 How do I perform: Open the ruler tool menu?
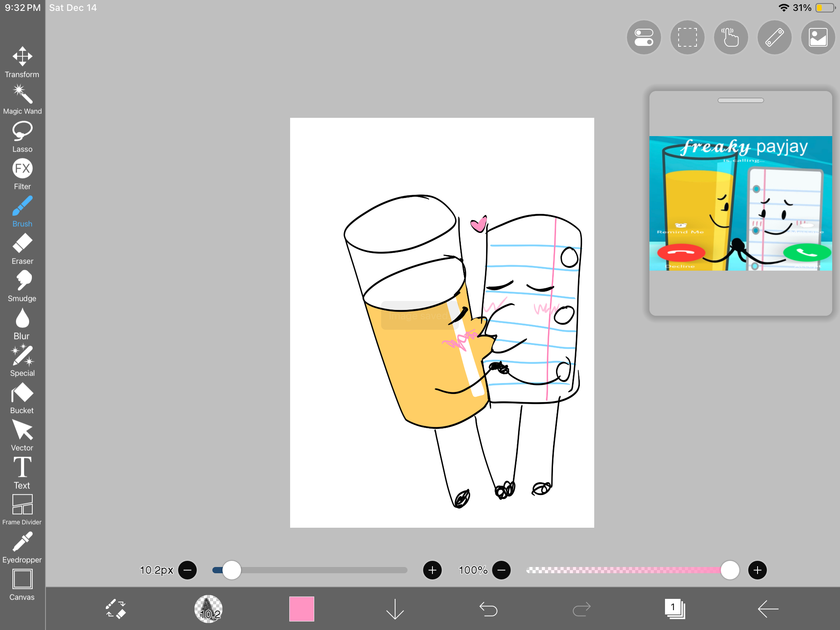(774, 37)
